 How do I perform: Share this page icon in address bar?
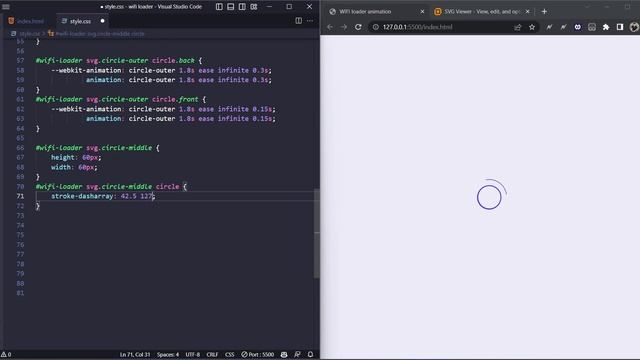tap(518, 27)
